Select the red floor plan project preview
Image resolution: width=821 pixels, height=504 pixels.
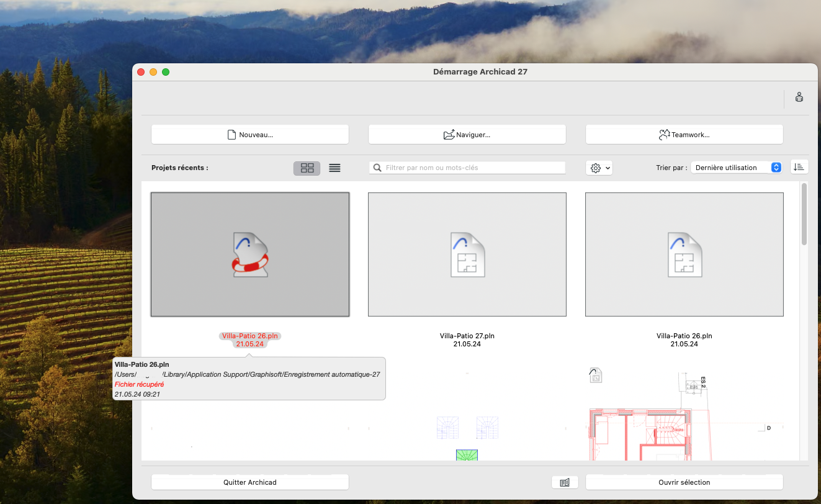[684, 416]
